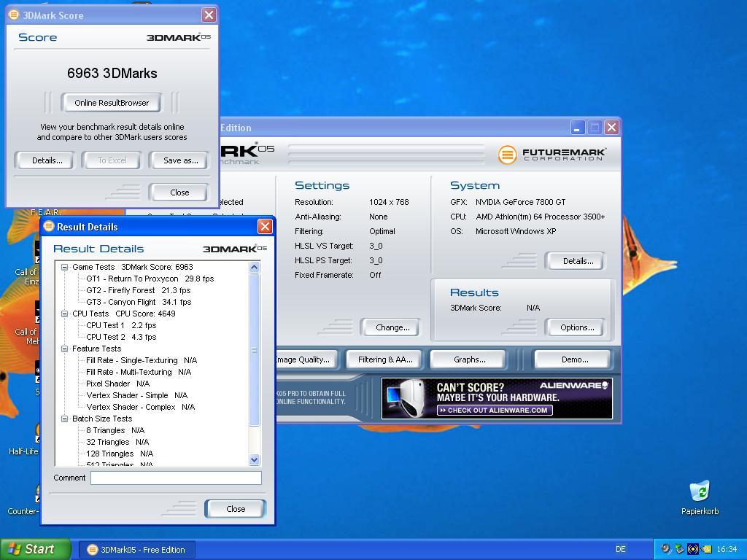Click Details button in 3DMark Score window
The image size is (747, 560).
click(47, 160)
